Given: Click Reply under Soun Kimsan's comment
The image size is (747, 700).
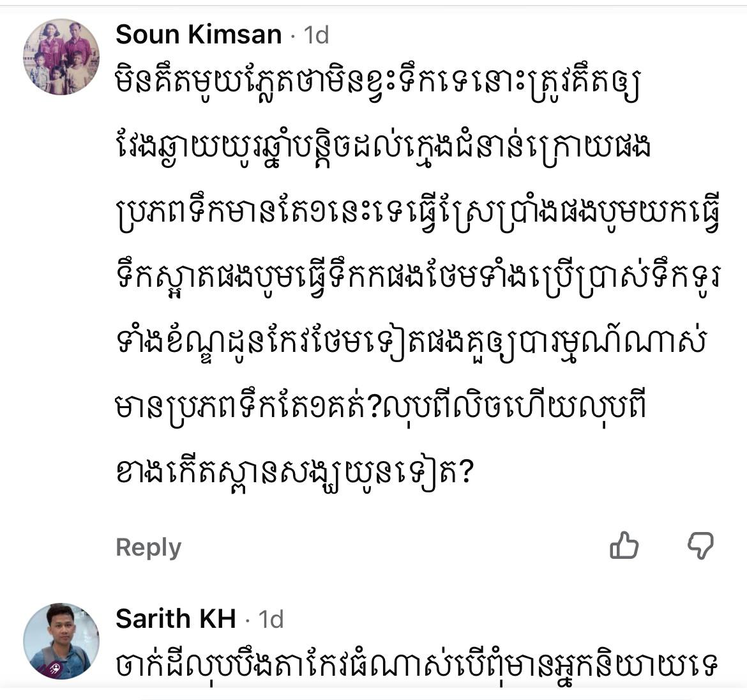Looking at the screenshot, I should [x=149, y=547].
